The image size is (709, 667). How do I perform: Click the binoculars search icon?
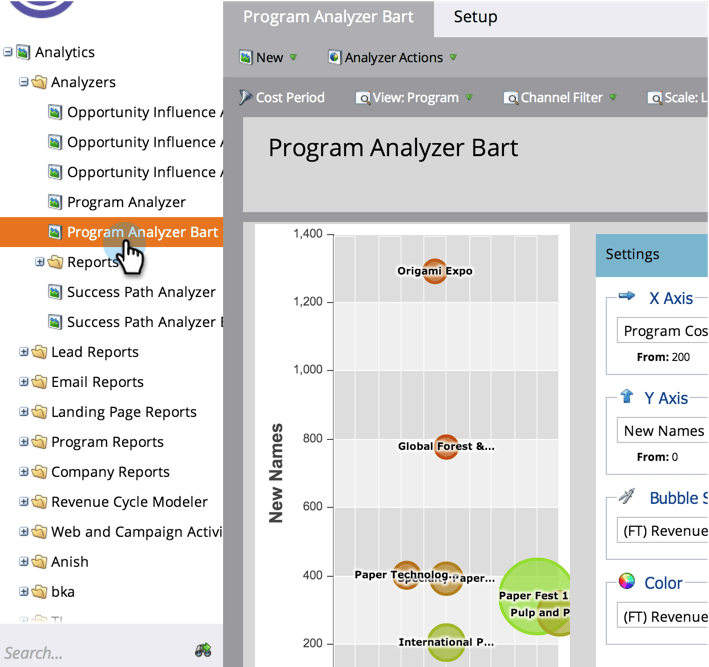[x=203, y=650]
